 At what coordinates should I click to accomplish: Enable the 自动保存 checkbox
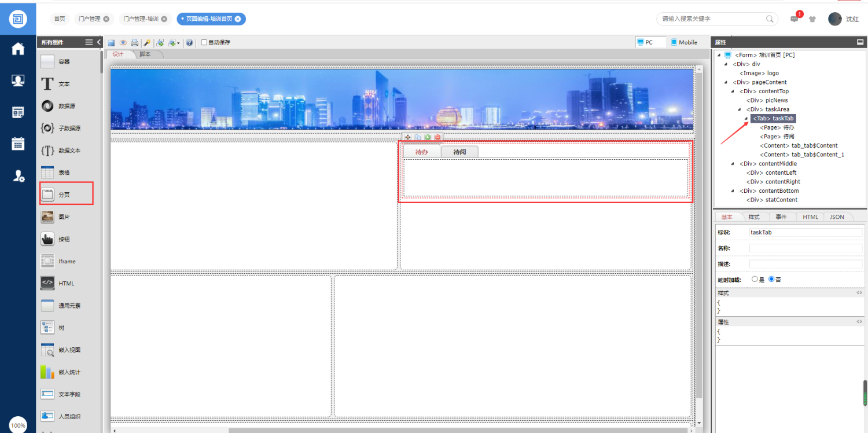pyautogui.click(x=204, y=42)
